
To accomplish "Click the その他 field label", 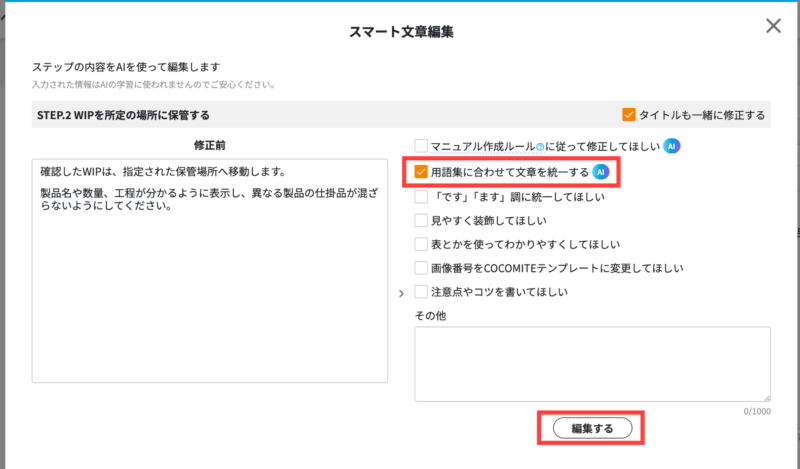I will click(430, 315).
